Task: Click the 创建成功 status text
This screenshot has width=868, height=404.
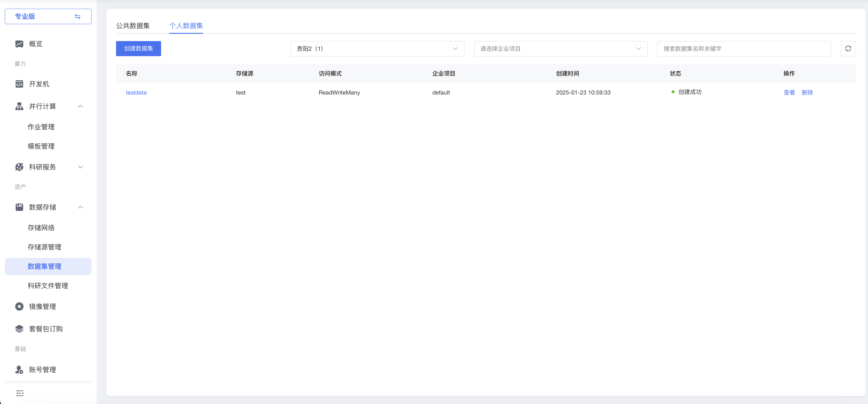Action: point(690,92)
